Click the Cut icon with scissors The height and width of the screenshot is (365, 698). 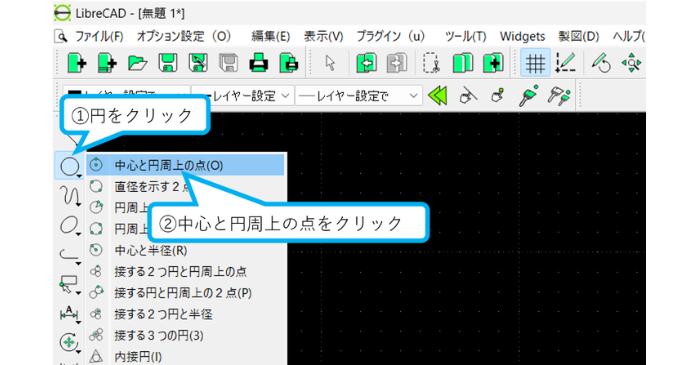click(x=431, y=63)
